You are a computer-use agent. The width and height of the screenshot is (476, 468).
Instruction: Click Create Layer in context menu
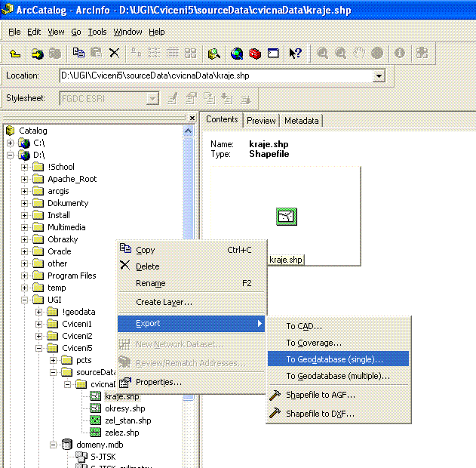192,302
